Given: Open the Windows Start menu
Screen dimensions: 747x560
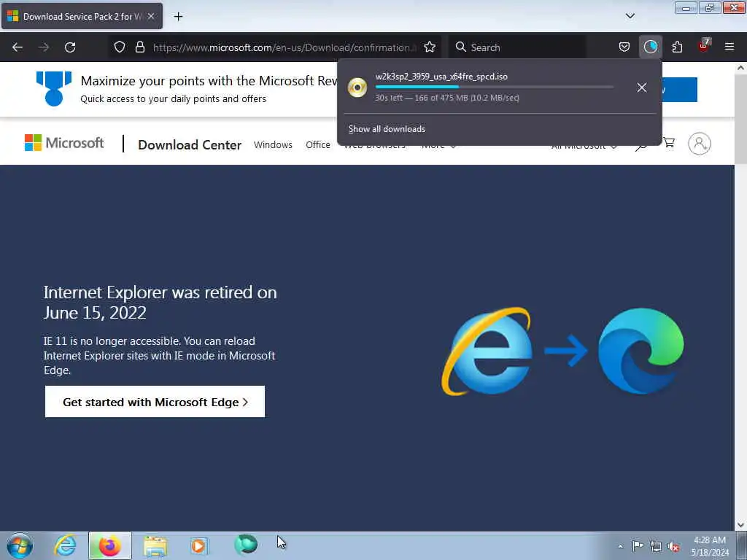Looking at the screenshot, I should [20, 545].
